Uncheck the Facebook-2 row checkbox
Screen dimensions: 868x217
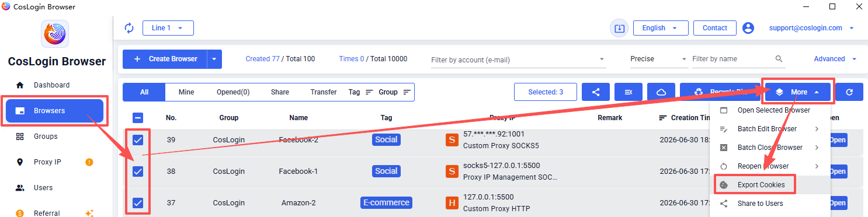[138, 140]
